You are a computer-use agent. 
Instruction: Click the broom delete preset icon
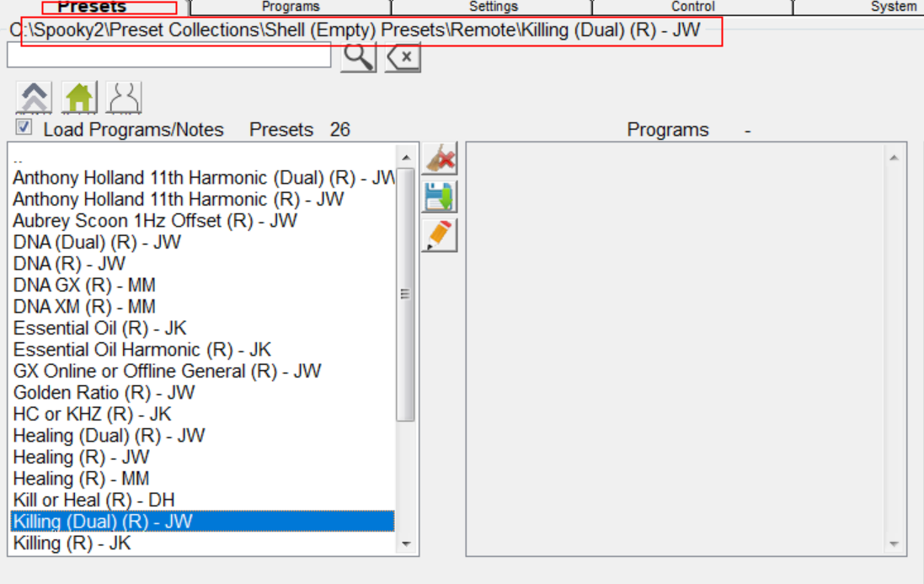click(439, 158)
